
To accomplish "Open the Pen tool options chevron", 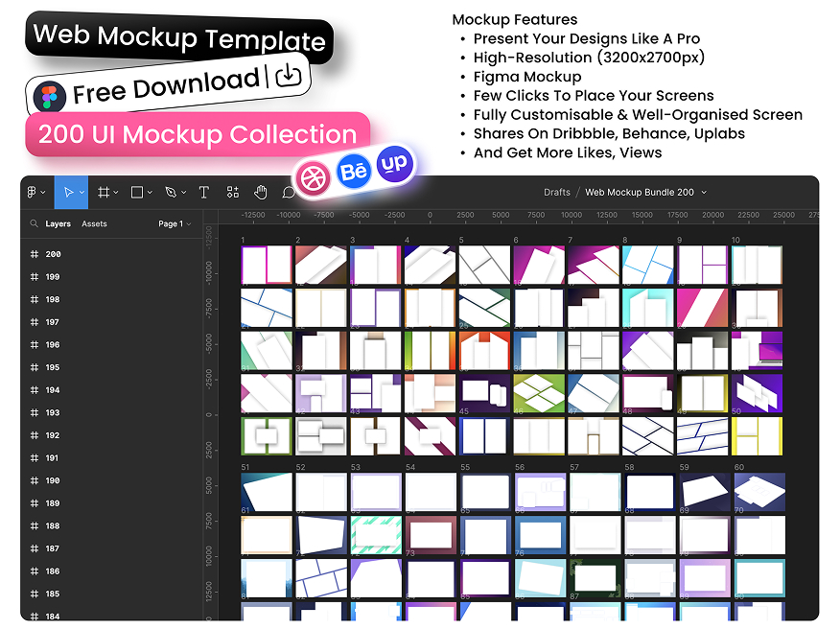I will 184,193.
